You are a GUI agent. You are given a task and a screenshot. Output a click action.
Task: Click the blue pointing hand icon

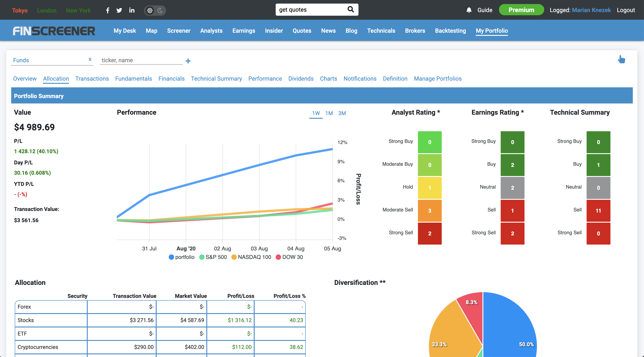click(x=621, y=59)
